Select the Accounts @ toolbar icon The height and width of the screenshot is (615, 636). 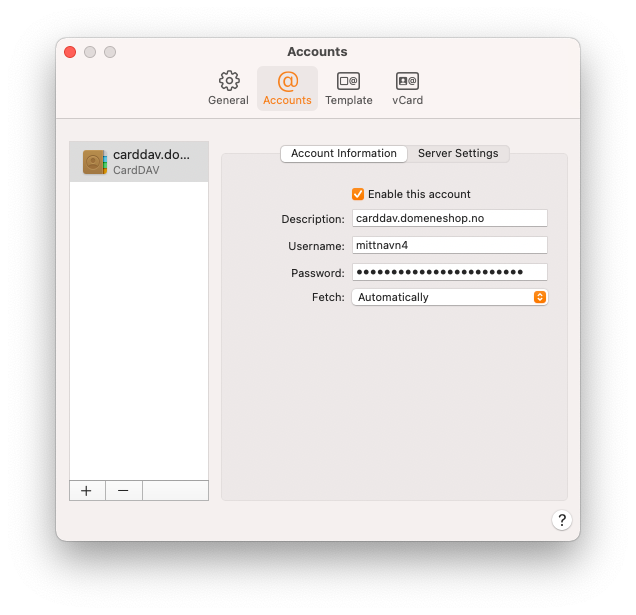(288, 81)
